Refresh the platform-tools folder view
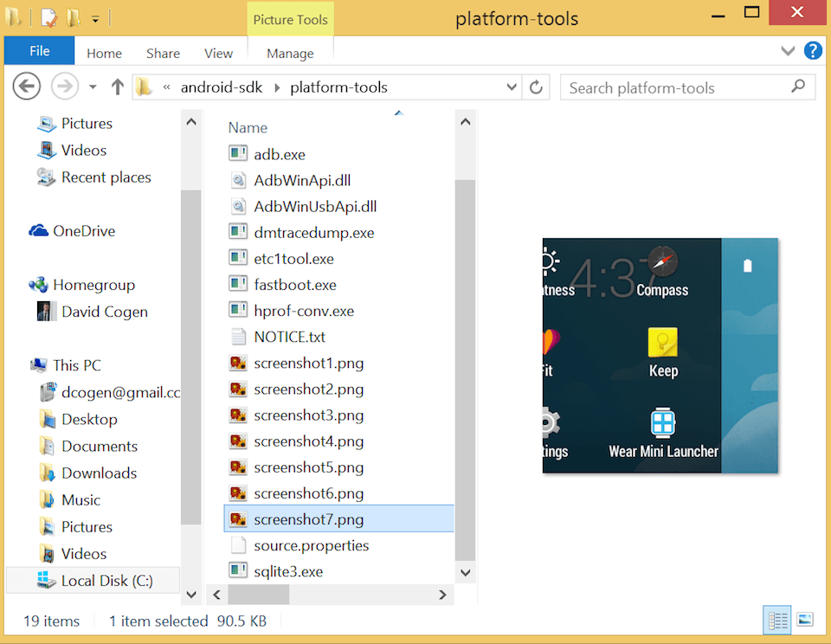Viewport: 831px width, 644px height. [536, 87]
